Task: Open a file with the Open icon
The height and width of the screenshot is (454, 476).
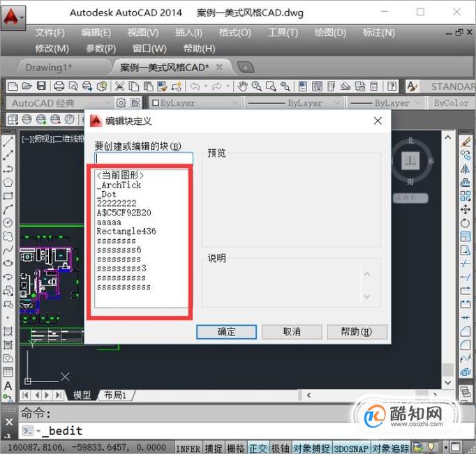Action: (27, 86)
